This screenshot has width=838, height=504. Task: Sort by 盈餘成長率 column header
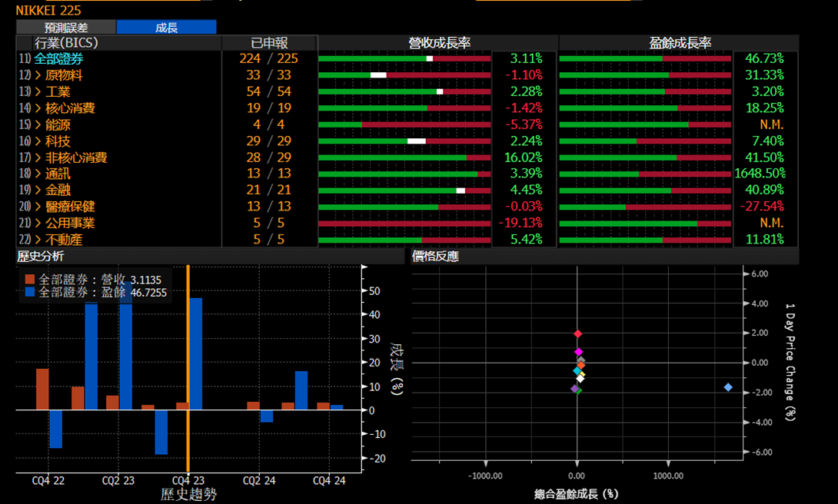click(x=680, y=43)
